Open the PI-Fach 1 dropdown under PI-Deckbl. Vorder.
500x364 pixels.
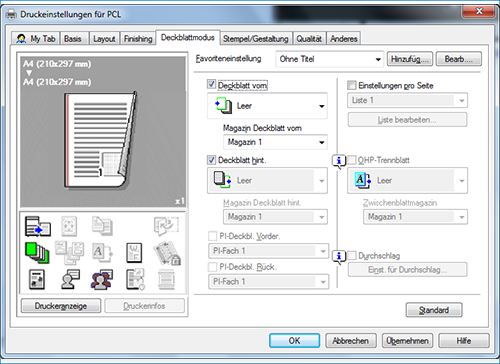(269, 251)
